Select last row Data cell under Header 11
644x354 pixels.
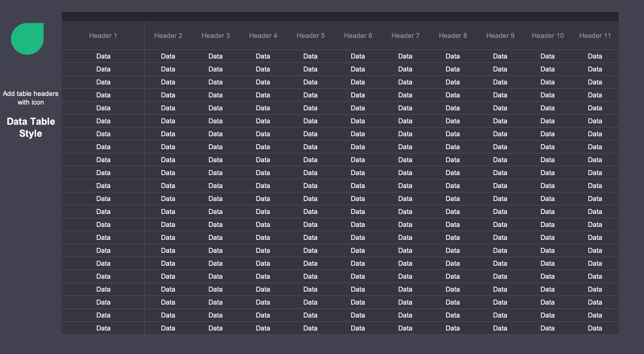(x=595, y=328)
